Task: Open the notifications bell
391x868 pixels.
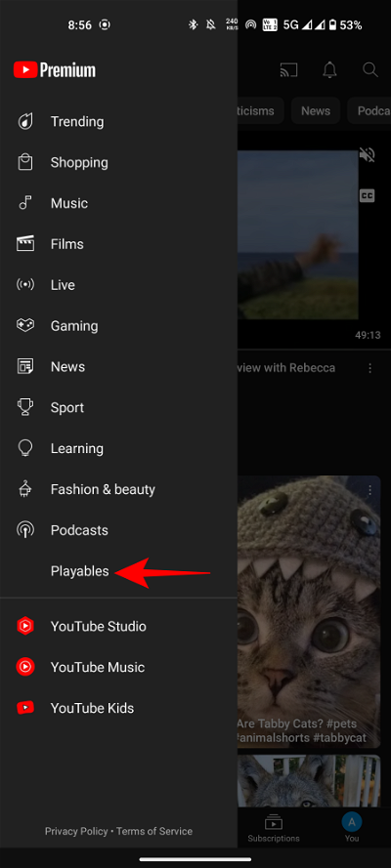Action: tap(329, 70)
